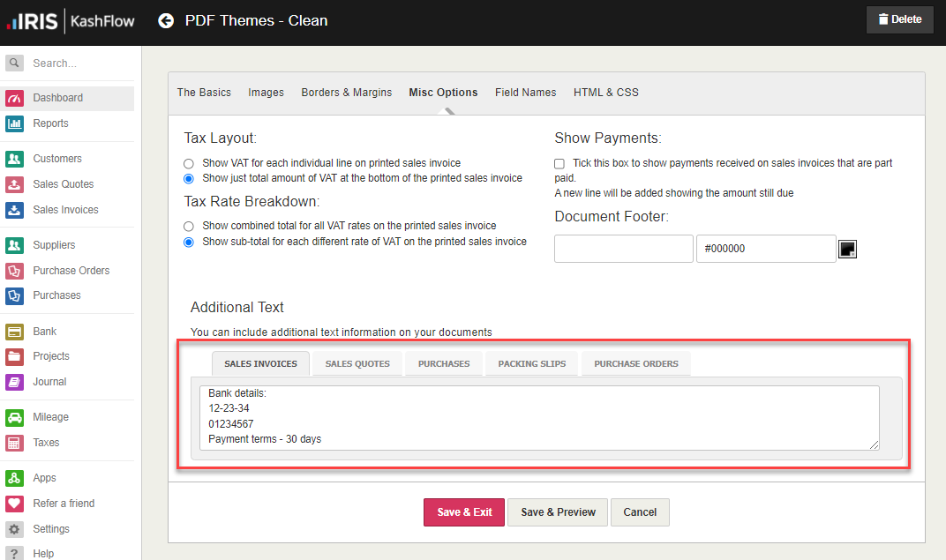This screenshot has height=560, width=946.
Task: Open the Dashboard icon in sidebar
Action: 14,98
